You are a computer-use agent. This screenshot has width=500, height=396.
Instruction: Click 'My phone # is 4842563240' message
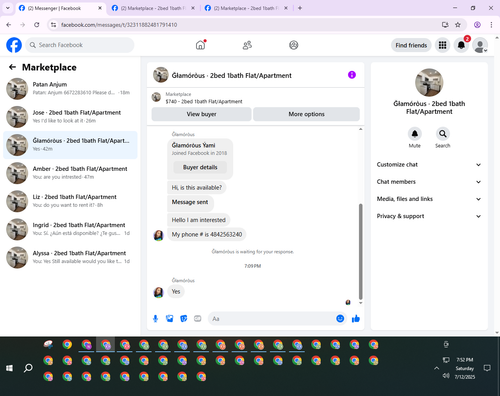(x=207, y=234)
